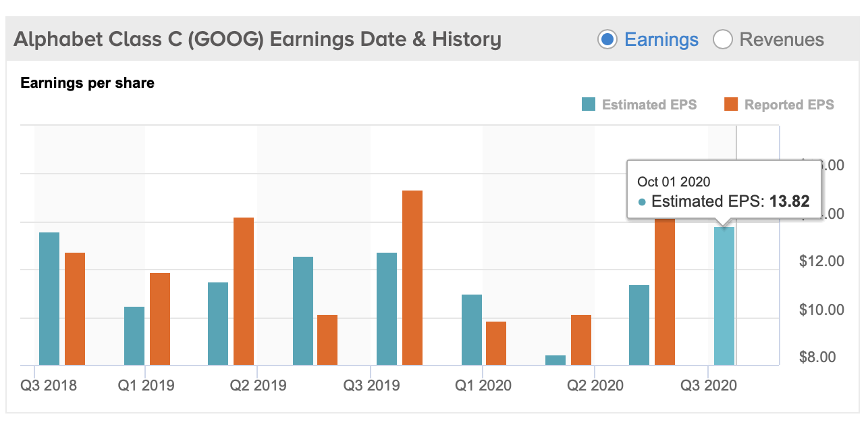This screenshot has height=427, width=868.
Task: Select the Revenues radio button
Action: coord(723,40)
